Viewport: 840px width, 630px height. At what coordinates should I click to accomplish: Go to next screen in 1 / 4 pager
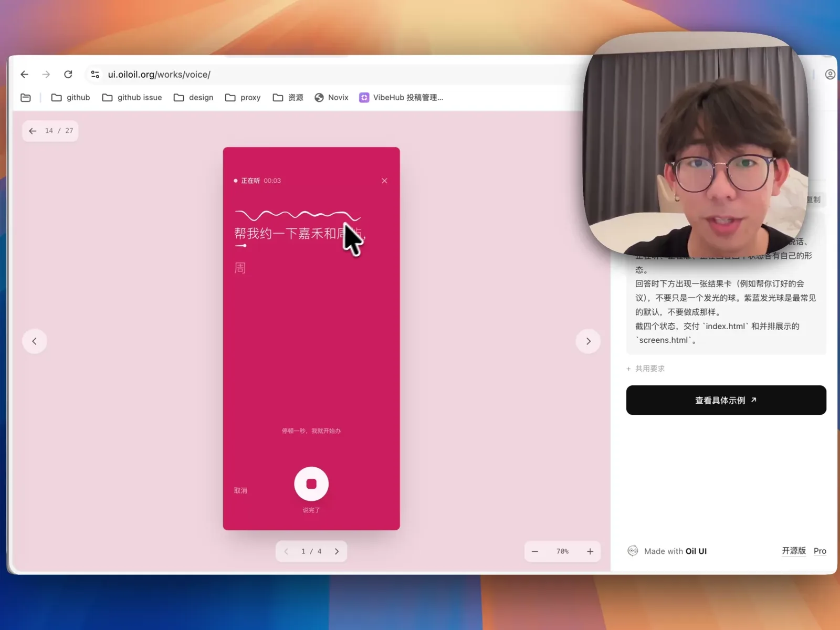click(x=337, y=551)
